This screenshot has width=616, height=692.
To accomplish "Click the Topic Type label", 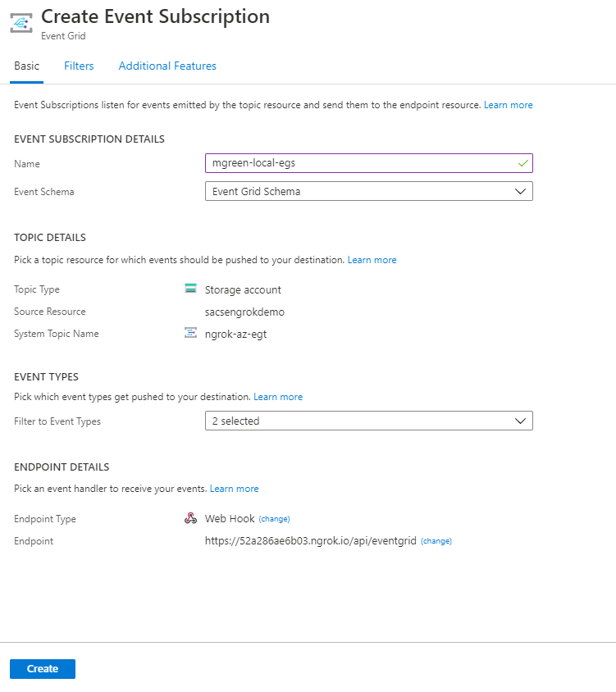I will tap(37, 289).
